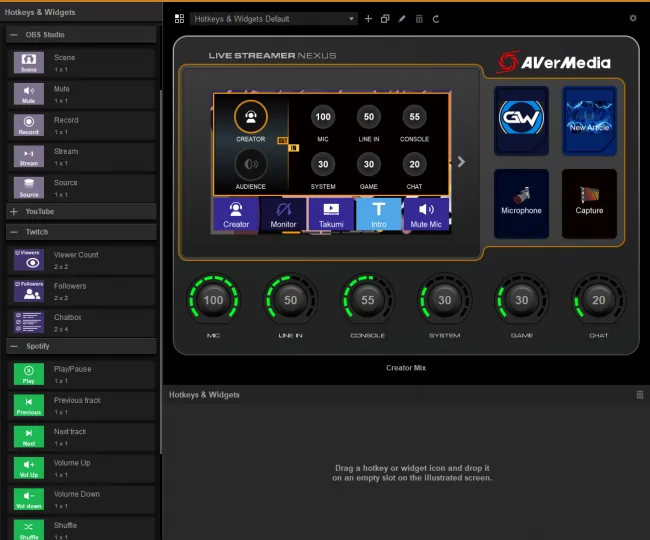Viewport: 650px width, 540px height.
Task: Click the Intro screen button
Action: 378,214
